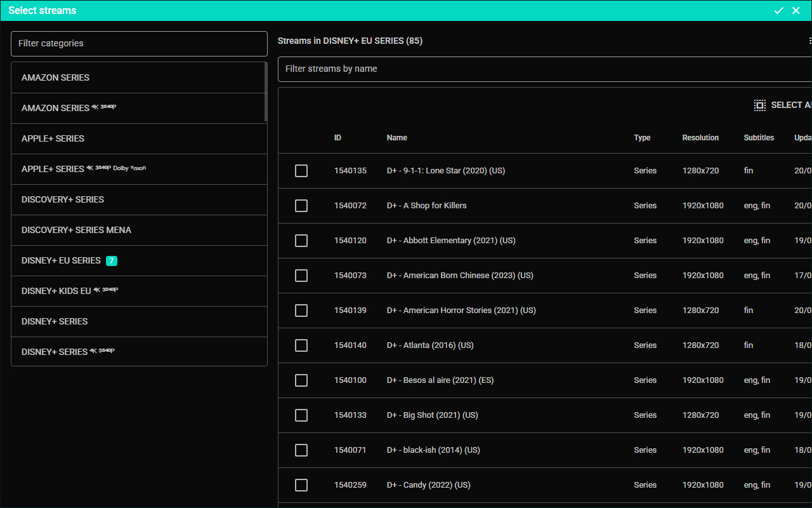This screenshot has height=508, width=812.
Task: Close the Select streams dialog
Action: click(x=796, y=11)
